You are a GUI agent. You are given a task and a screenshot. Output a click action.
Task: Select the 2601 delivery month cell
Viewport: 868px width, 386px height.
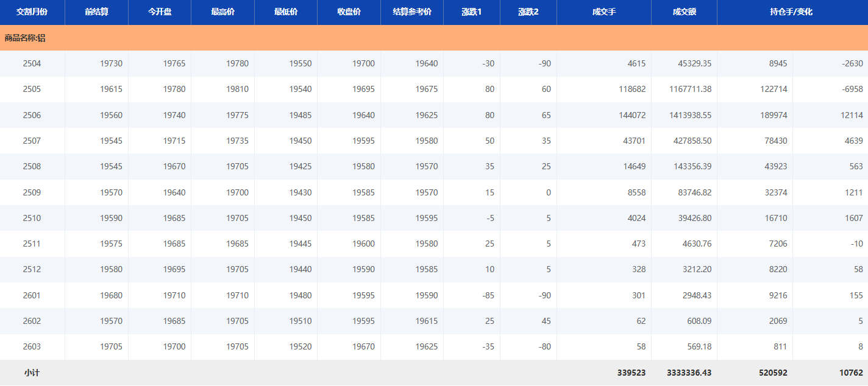coord(32,295)
